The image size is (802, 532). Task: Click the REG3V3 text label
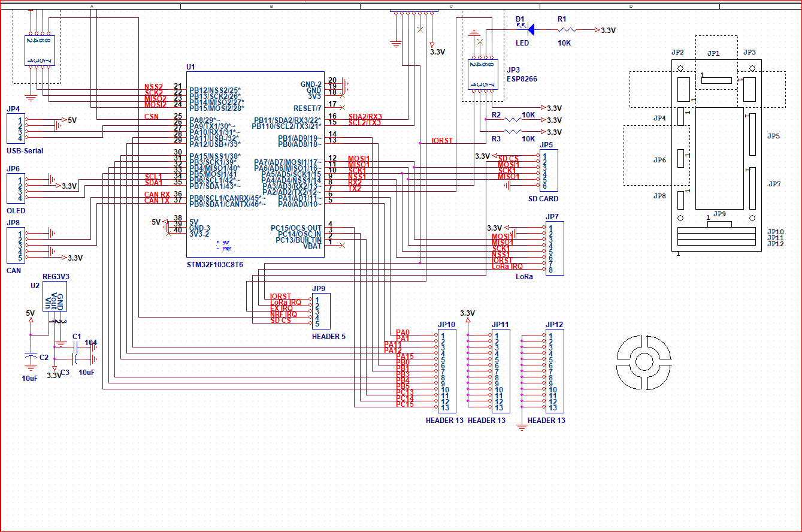click(x=56, y=277)
